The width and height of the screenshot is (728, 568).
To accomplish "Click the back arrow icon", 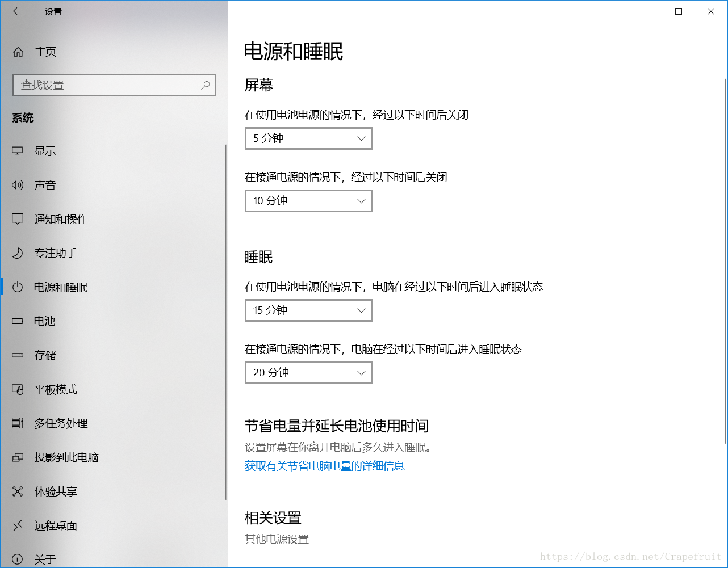I will (x=17, y=11).
